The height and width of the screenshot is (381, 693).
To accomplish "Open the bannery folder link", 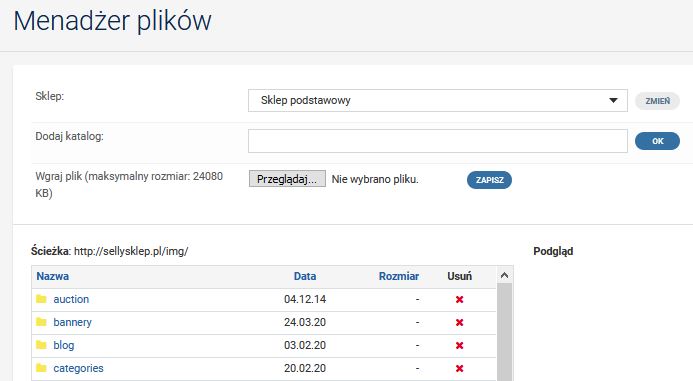I will (72, 322).
